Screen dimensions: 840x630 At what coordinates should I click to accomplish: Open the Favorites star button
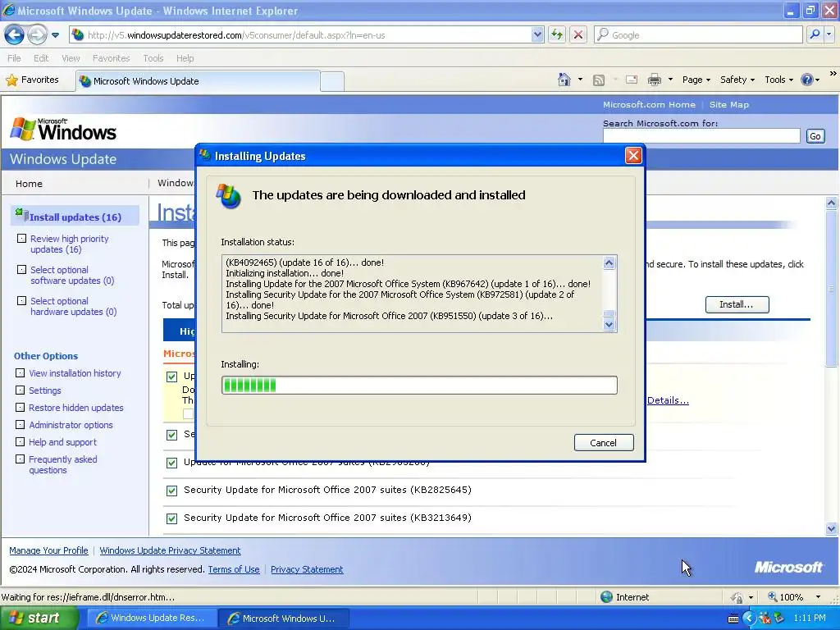pos(33,80)
